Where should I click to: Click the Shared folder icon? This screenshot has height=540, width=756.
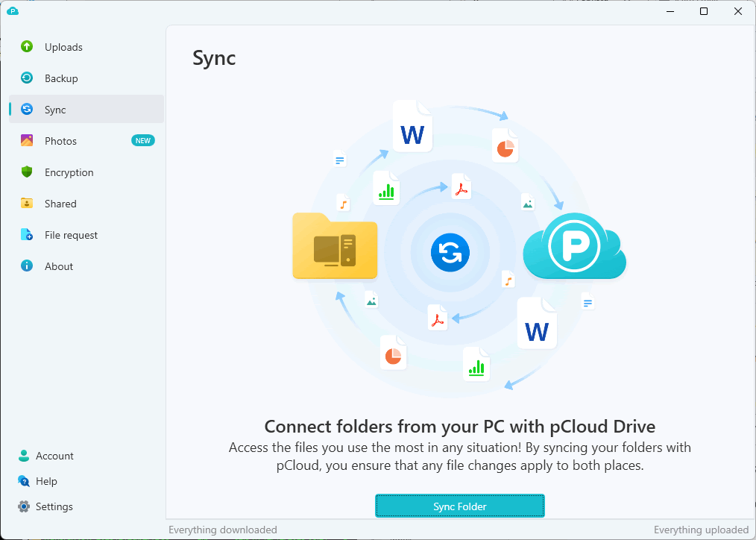click(x=27, y=204)
